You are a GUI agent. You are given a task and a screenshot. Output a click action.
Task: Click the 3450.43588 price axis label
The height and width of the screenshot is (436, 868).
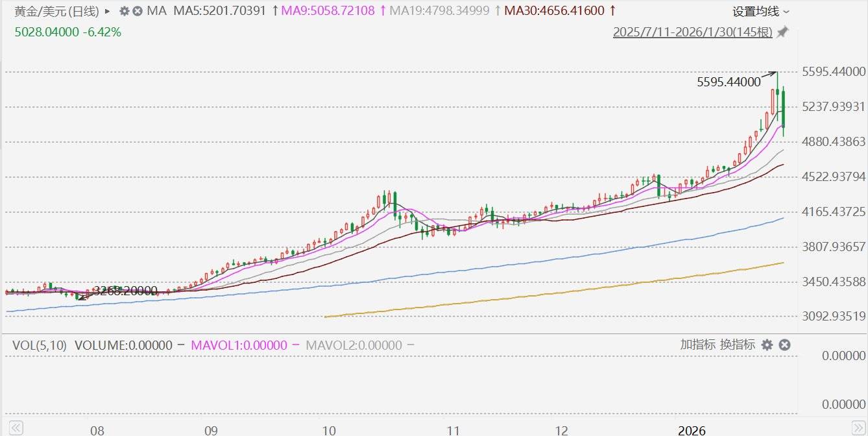[x=834, y=282]
